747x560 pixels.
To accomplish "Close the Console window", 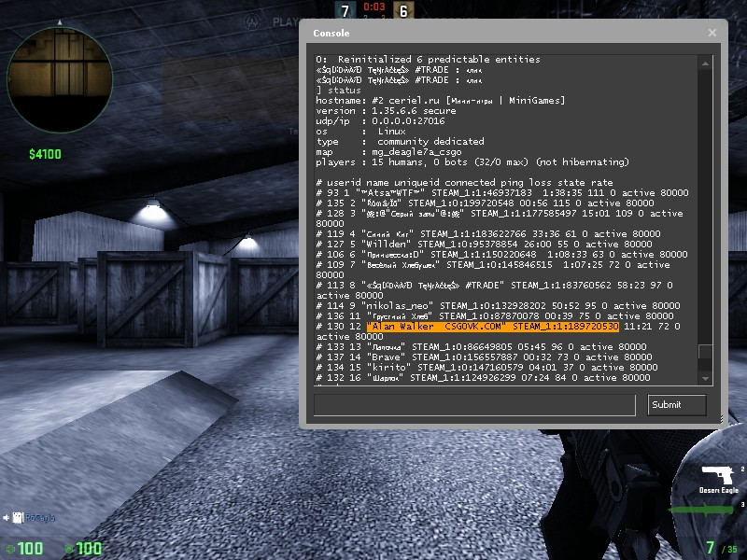I will [x=712, y=33].
